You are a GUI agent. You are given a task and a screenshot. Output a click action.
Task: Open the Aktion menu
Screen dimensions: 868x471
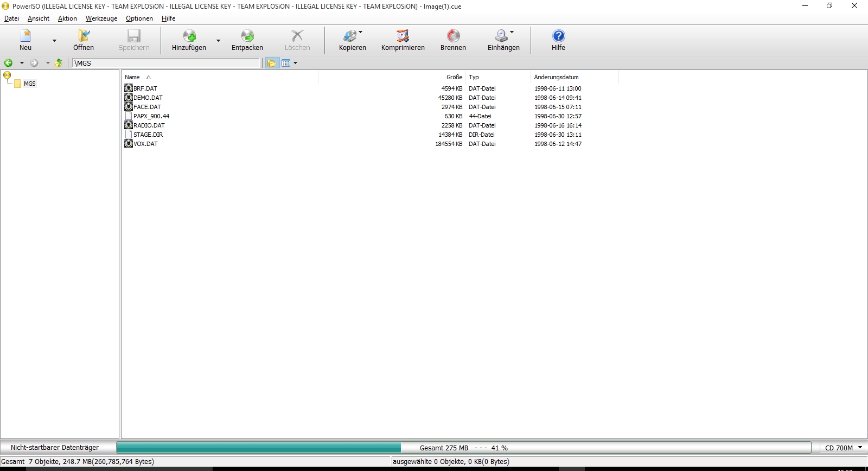click(x=67, y=18)
